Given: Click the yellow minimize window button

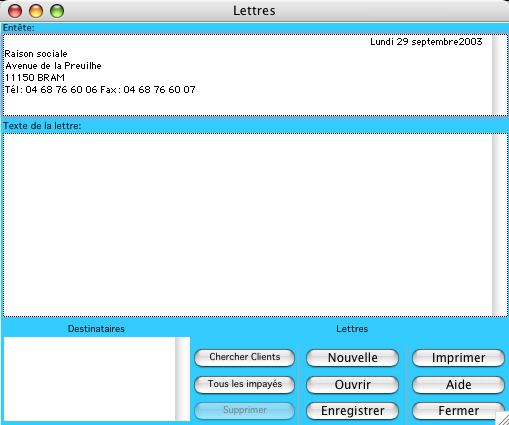Looking at the screenshot, I should 36,11.
